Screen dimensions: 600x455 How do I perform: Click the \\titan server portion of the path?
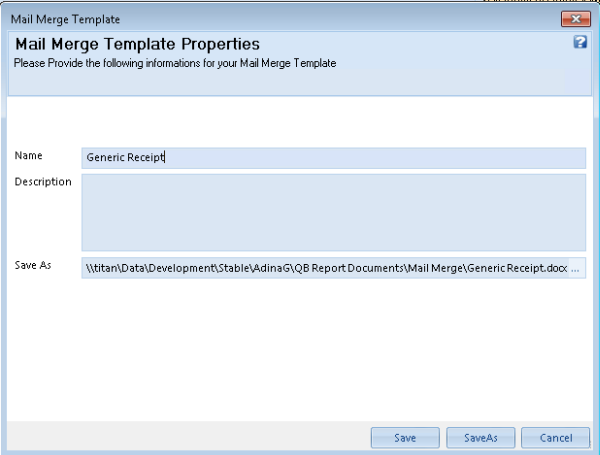click(102, 268)
